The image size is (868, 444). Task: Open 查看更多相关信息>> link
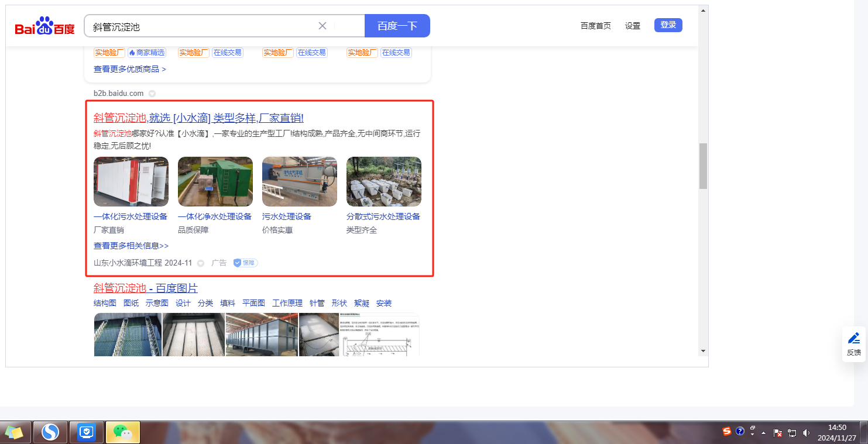(131, 246)
